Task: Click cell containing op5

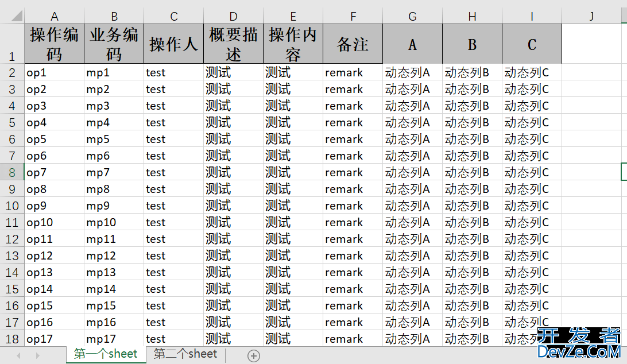Action: coord(55,139)
